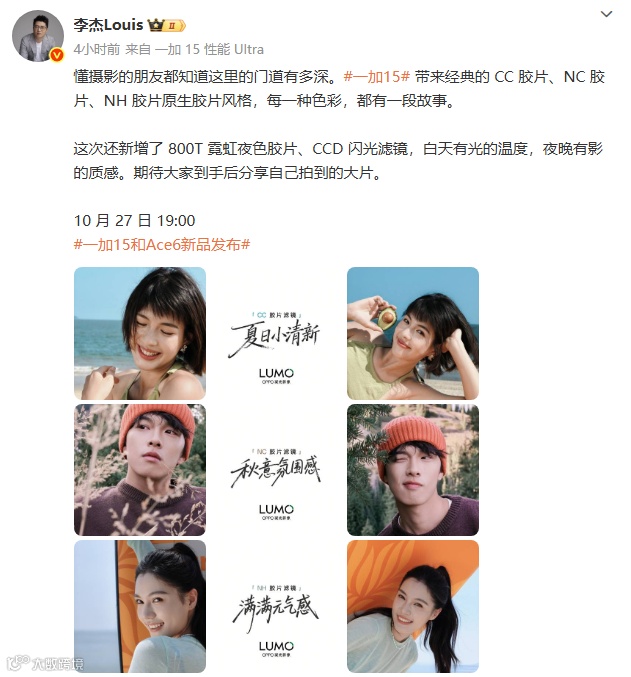Open 李杰Louis profile avatar
The image size is (631, 677).
pos(38,36)
